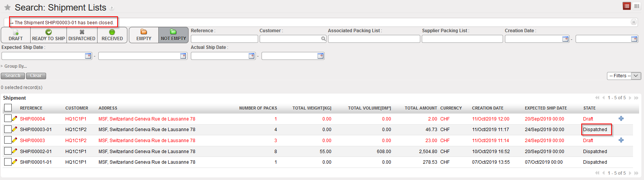Check the select-all header checkbox
The image size is (644, 180).
[8, 108]
